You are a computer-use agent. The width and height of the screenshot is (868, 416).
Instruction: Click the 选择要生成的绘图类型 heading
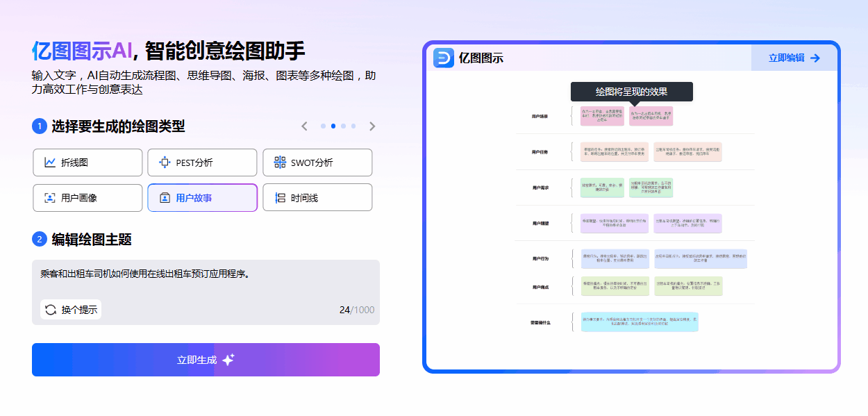click(x=118, y=126)
